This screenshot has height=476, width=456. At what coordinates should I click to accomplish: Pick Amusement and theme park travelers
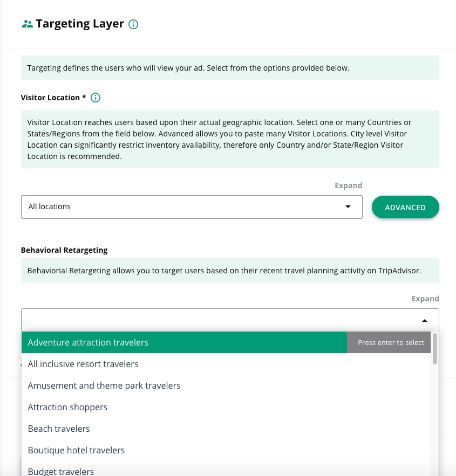point(104,385)
